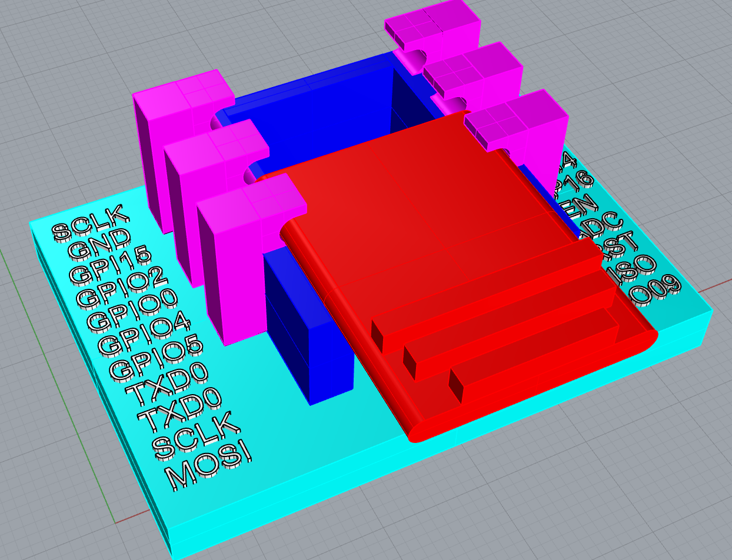Click the GPI15 text on the base

pyautogui.click(x=111, y=265)
